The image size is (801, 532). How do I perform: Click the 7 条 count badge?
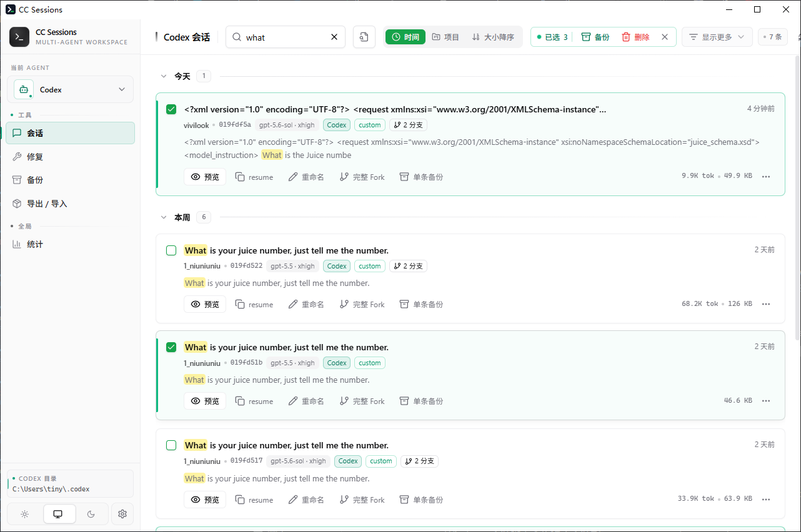(x=773, y=37)
